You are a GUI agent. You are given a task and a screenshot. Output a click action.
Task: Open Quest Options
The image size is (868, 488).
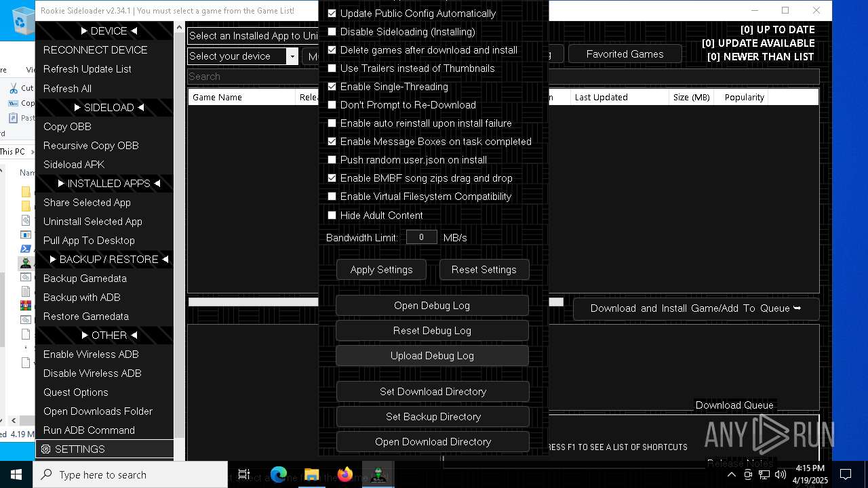(104, 392)
